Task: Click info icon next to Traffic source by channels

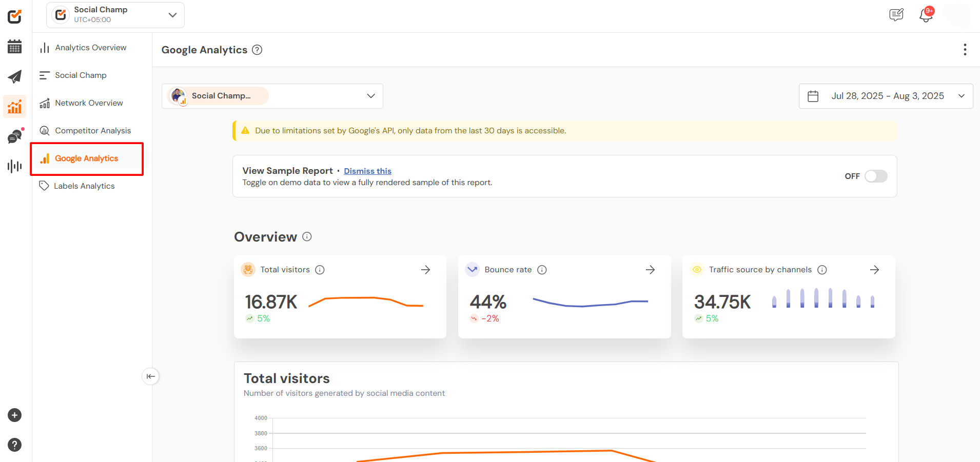Action: [x=822, y=270]
